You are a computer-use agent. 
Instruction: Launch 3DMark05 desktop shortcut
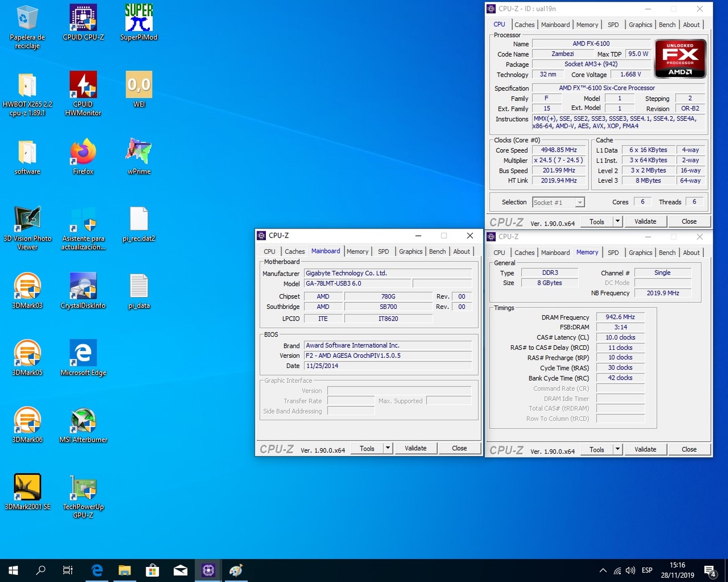(27, 358)
